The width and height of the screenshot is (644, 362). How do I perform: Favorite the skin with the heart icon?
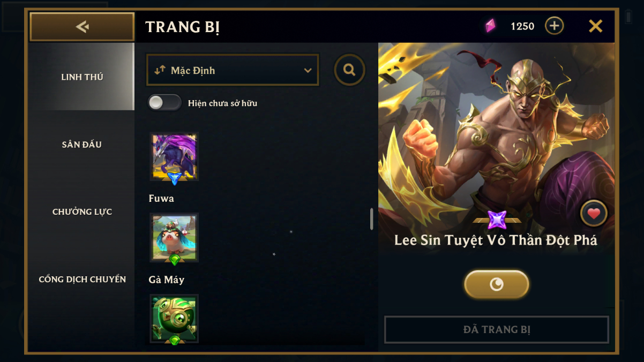[594, 214]
